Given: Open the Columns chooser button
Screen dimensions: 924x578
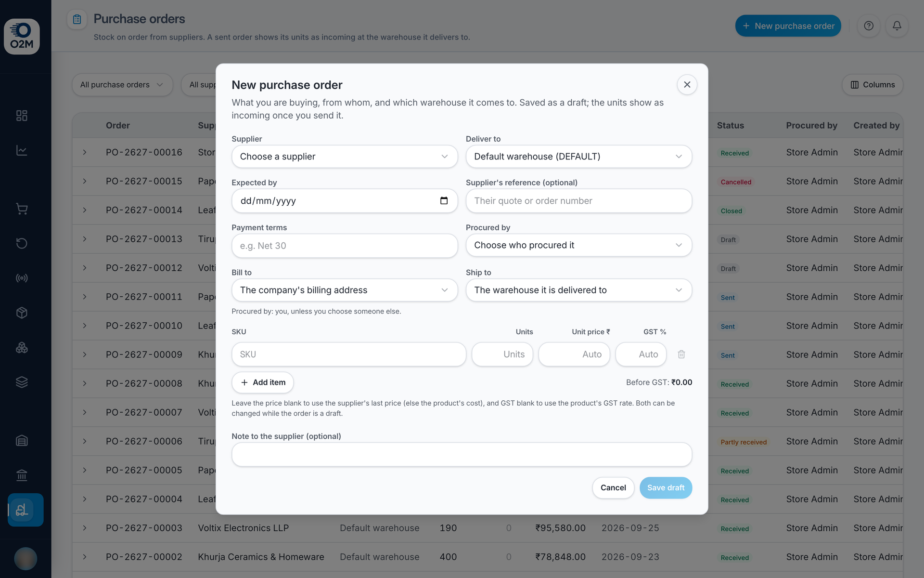Looking at the screenshot, I should pos(873,85).
